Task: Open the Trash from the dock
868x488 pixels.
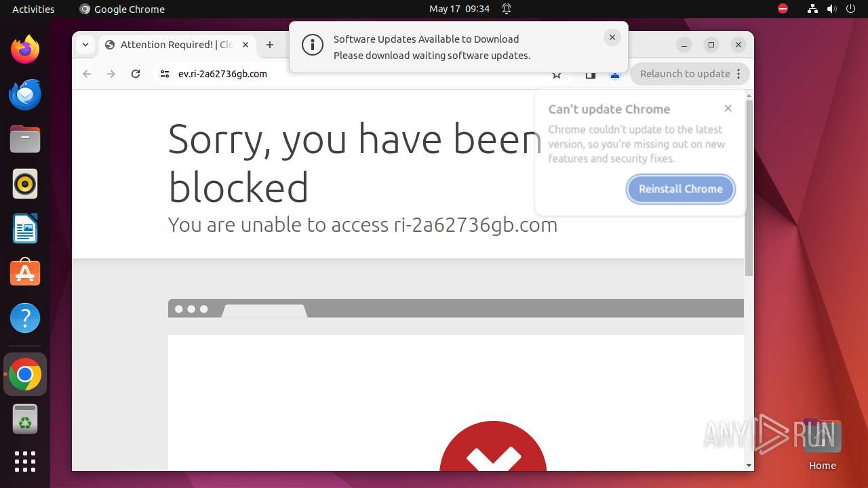Action: (x=25, y=420)
